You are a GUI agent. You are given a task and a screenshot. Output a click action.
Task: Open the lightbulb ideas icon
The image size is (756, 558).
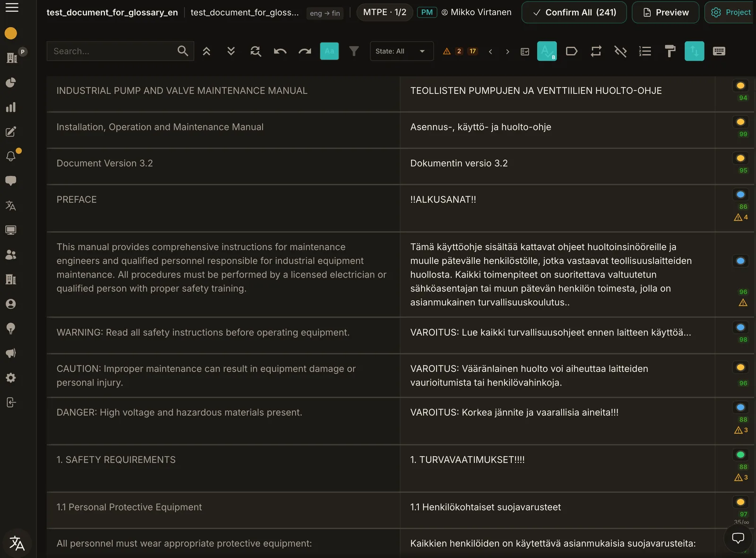[11, 329]
